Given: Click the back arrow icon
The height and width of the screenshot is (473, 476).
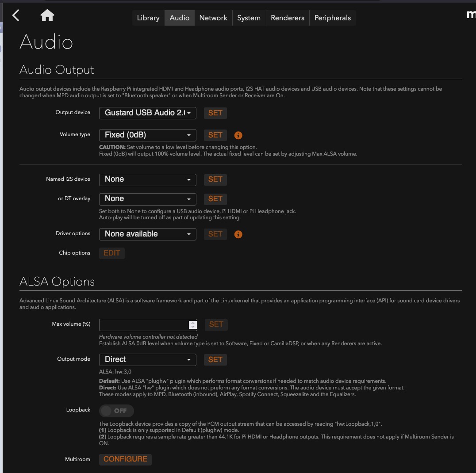Looking at the screenshot, I should point(16,15).
